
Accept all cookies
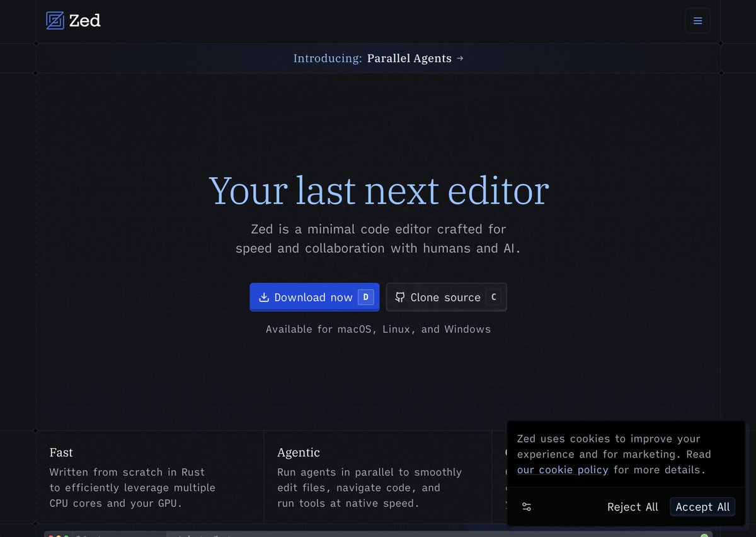point(702,507)
